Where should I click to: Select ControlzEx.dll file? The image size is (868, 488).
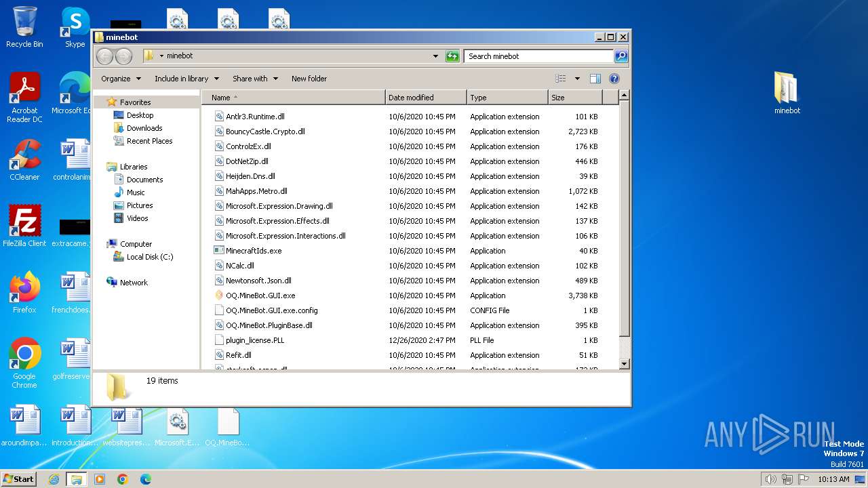(248, 146)
